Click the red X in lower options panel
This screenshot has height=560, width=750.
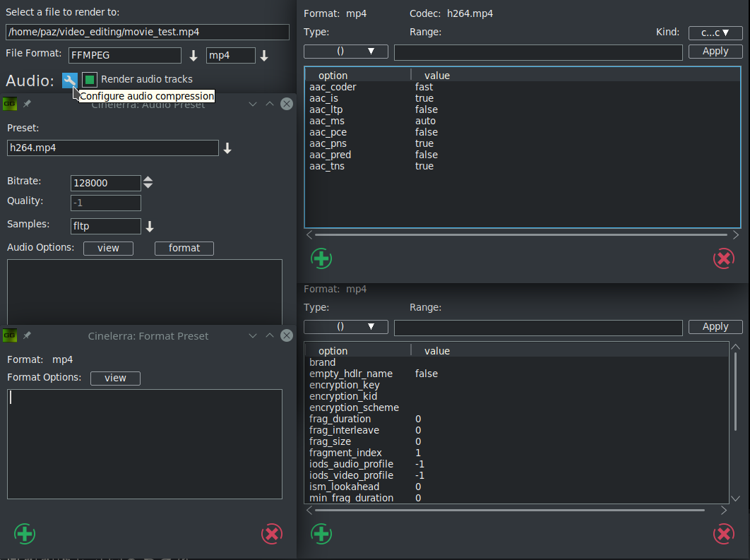[724, 534]
